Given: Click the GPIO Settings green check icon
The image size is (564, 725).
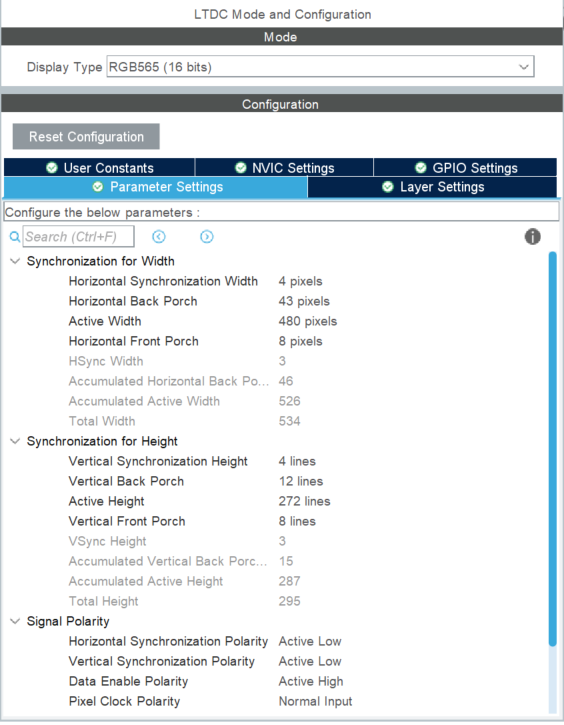Looking at the screenshot, I should (421, 167).
